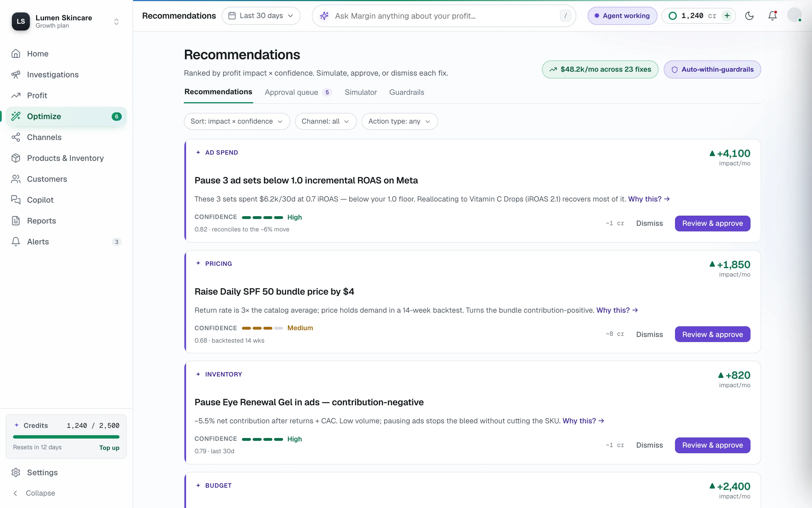Click the Copilot chat bubbles icon
This screenshot has height=508, width=812.
16,200
